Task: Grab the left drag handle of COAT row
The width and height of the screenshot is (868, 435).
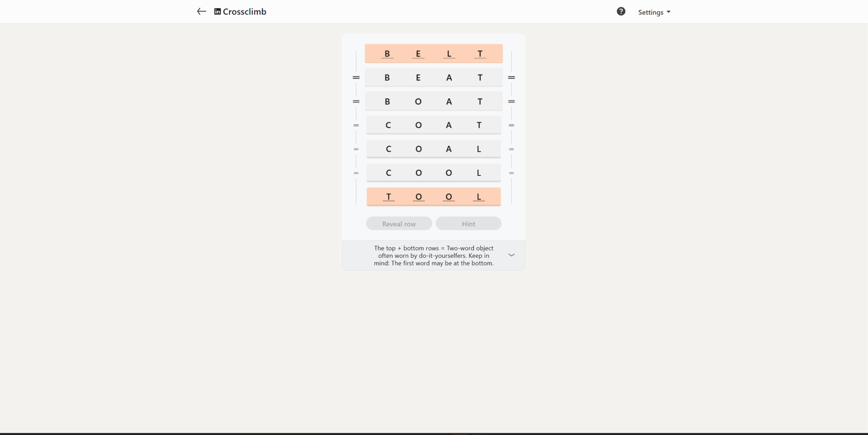Action: [356, 125]
